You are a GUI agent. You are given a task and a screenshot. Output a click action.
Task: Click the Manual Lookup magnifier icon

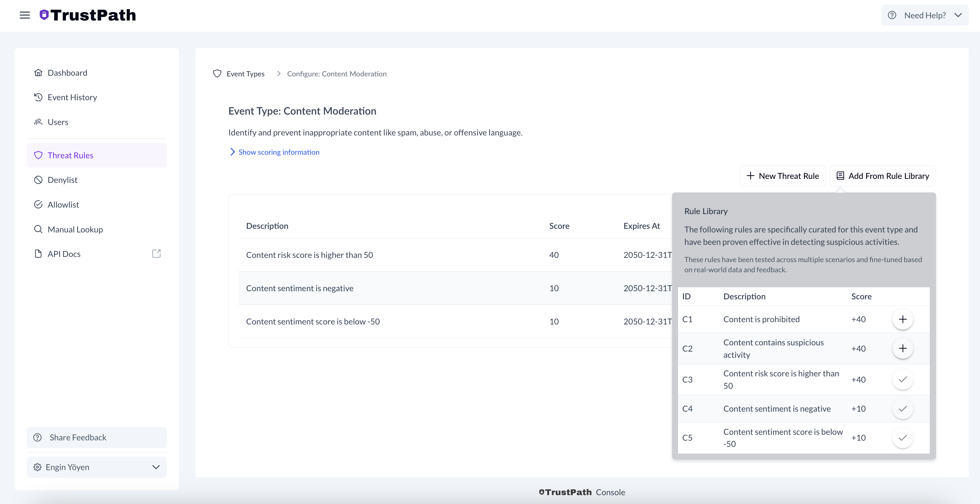click(x=38, y=229)
